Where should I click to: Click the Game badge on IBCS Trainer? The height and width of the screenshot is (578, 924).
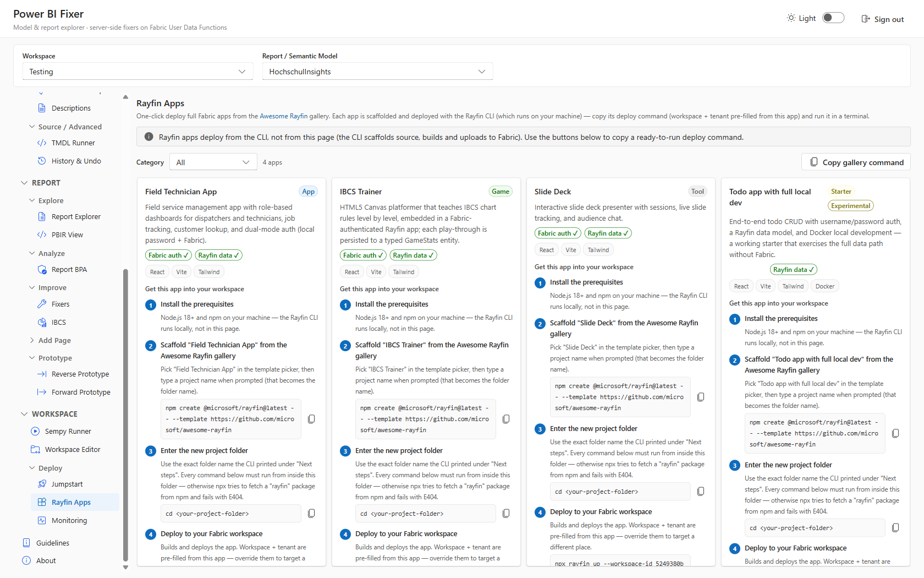(x=501, y=192)
